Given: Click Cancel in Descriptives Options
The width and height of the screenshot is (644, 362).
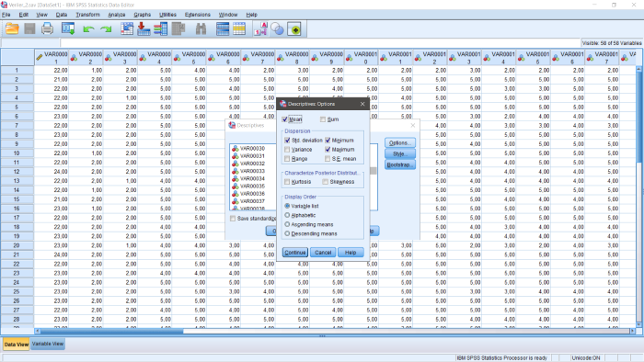Looking at the screenshot, I should 323,253.
